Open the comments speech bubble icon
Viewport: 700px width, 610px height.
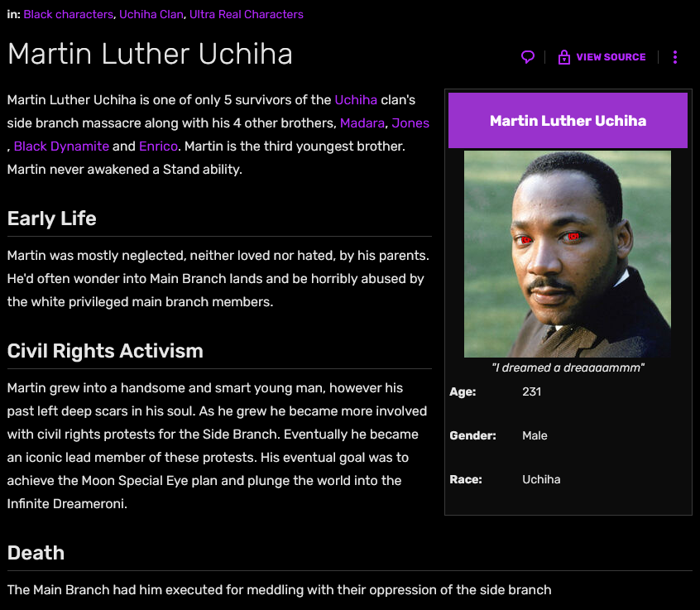[x=528, y=57]
